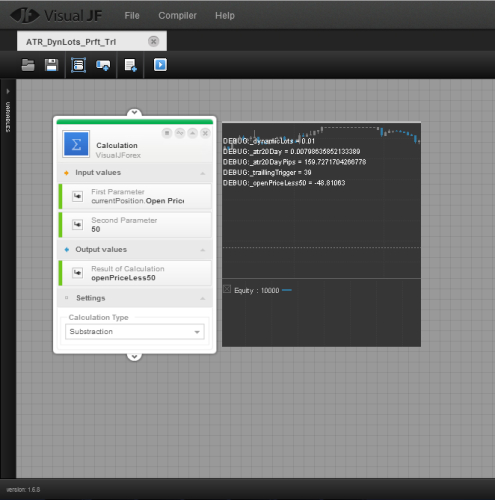Open the File menu
495x500 pixels.
[132, 16]
